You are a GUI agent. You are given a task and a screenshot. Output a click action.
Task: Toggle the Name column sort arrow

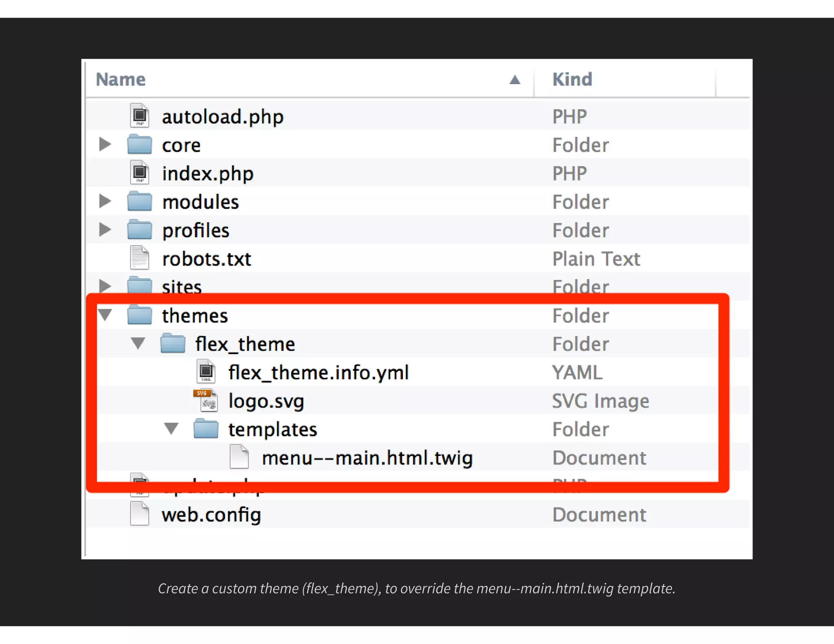tap(515, 80)
